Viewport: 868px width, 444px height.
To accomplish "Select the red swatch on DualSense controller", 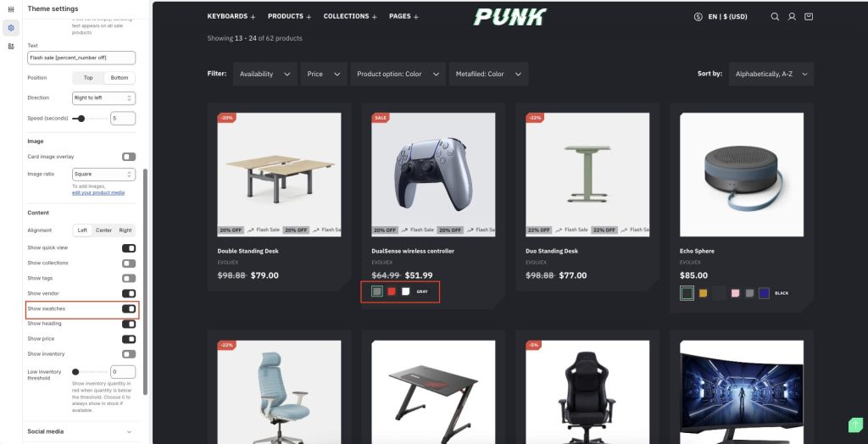I will (392, 291).
